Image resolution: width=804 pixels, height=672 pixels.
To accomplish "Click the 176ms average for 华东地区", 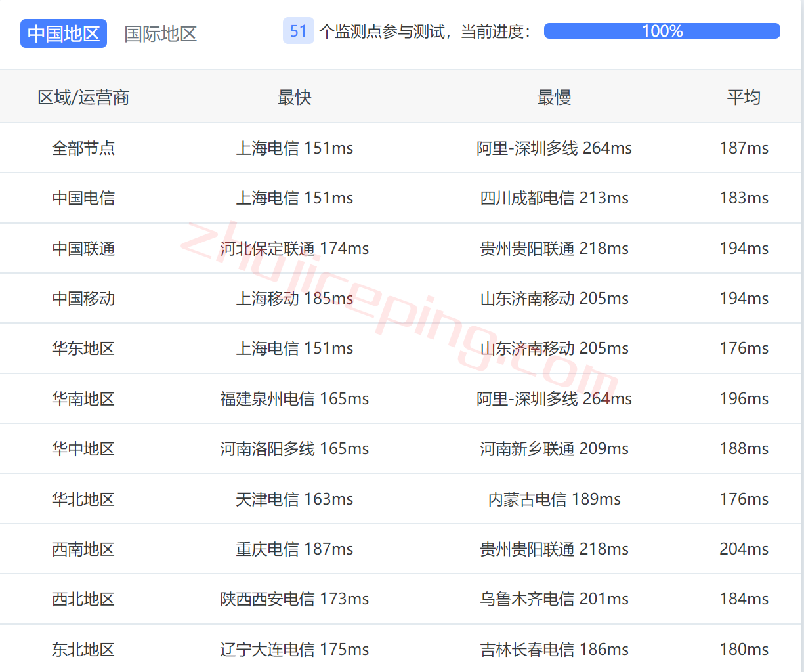I will pos(744,348).
